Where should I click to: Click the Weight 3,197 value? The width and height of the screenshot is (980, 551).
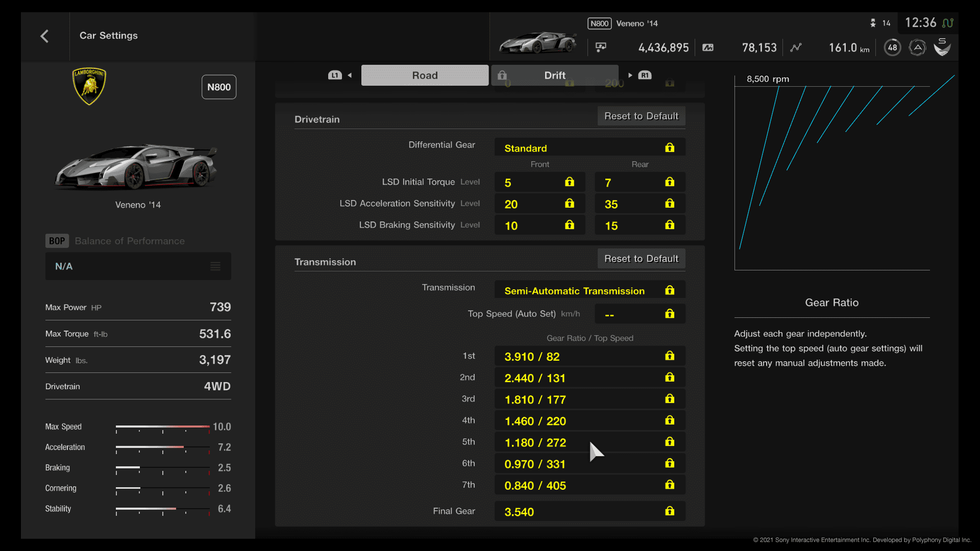[x=215, y=360]
